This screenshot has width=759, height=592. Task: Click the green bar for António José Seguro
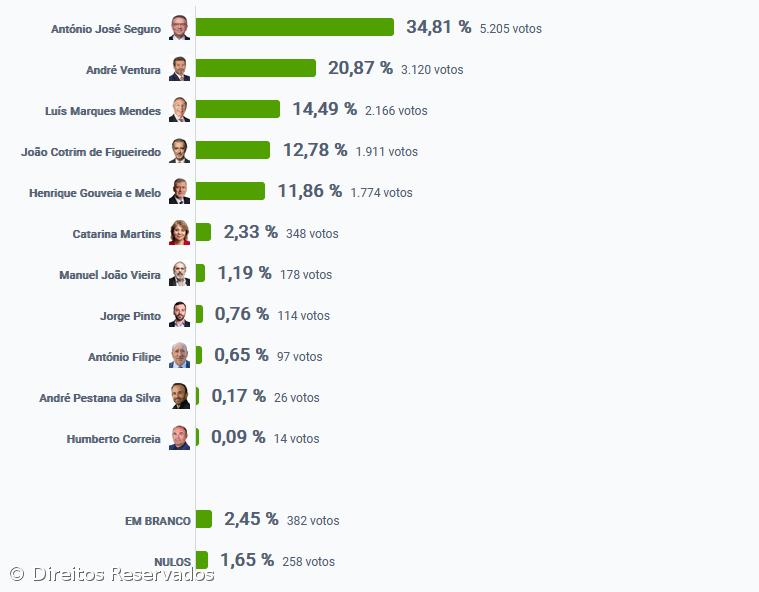coord(295,27)
